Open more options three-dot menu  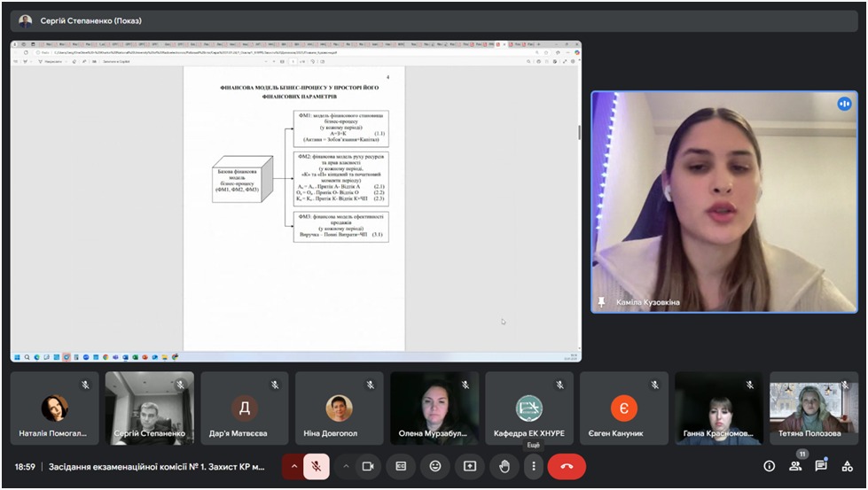[534, 466]
